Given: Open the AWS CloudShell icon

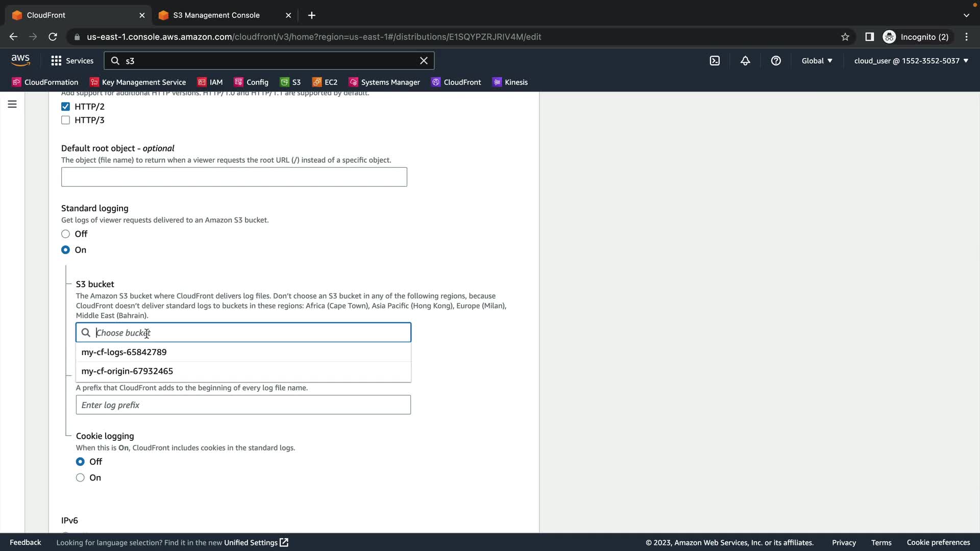Looking at the screenshot, I should 715,61.
